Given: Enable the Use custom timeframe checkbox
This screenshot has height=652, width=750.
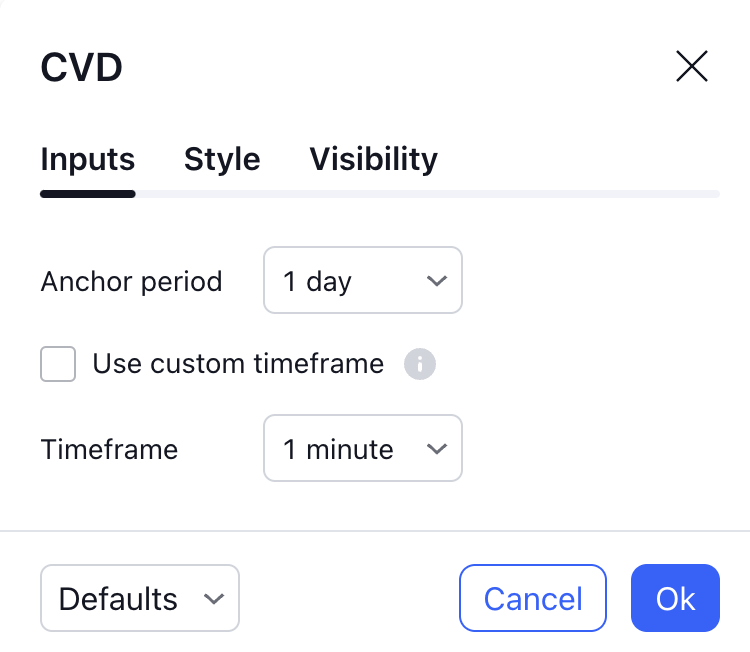Looking at the screenshot, I should (58, 364).
